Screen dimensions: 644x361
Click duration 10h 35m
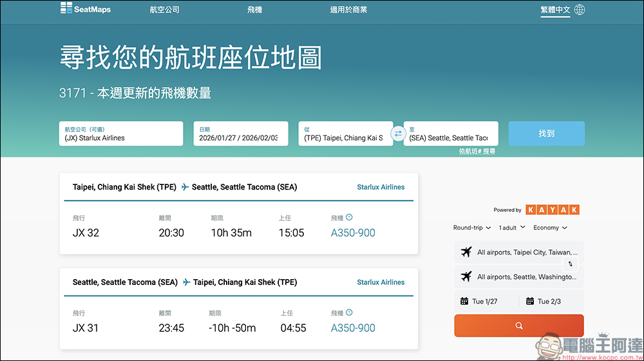(x=231, y=233)
